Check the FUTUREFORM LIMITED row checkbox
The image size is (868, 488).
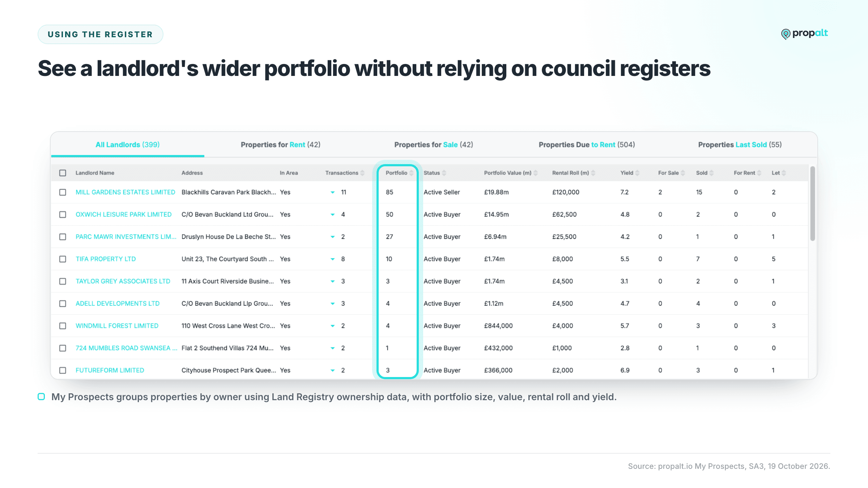(63, 371)
